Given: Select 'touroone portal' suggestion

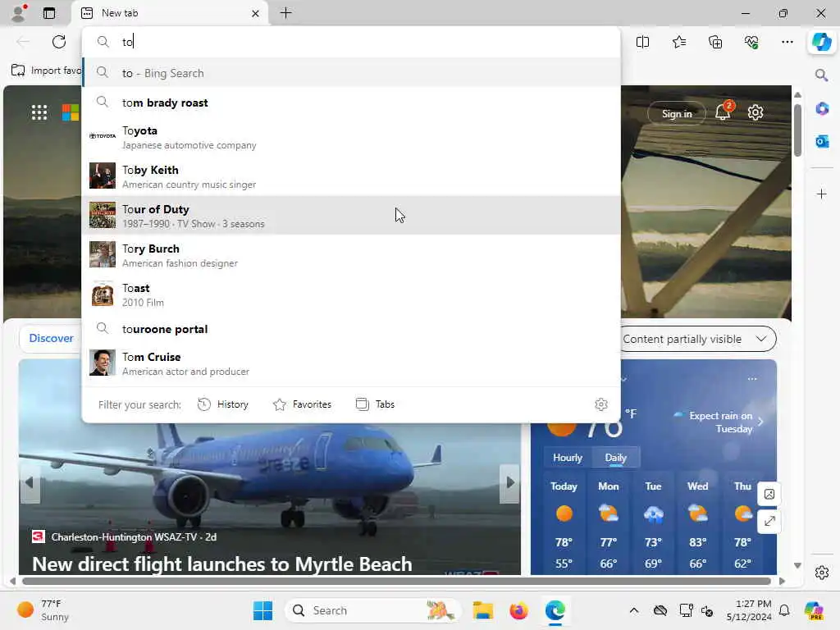Looking at the screenshot, I should [x=351, y=329].
